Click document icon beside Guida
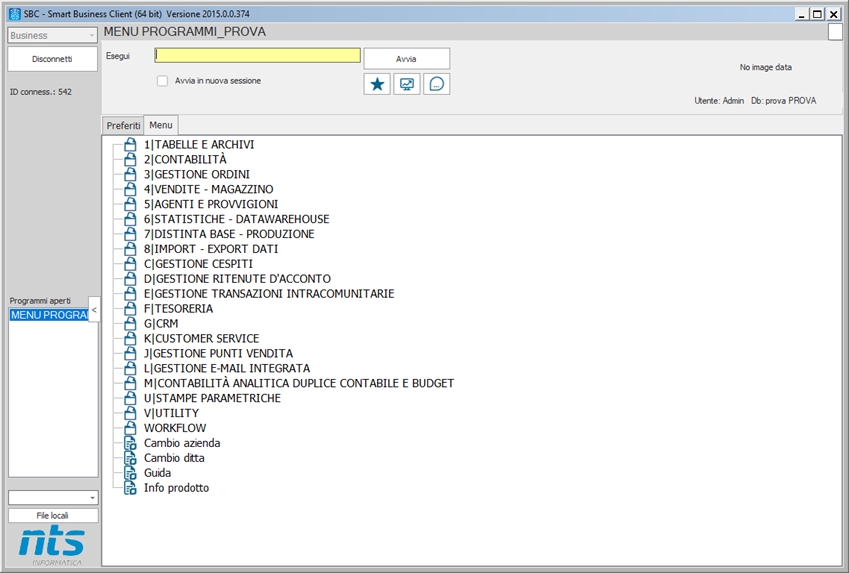The image size is (849, 573). [x=130, y=473]
